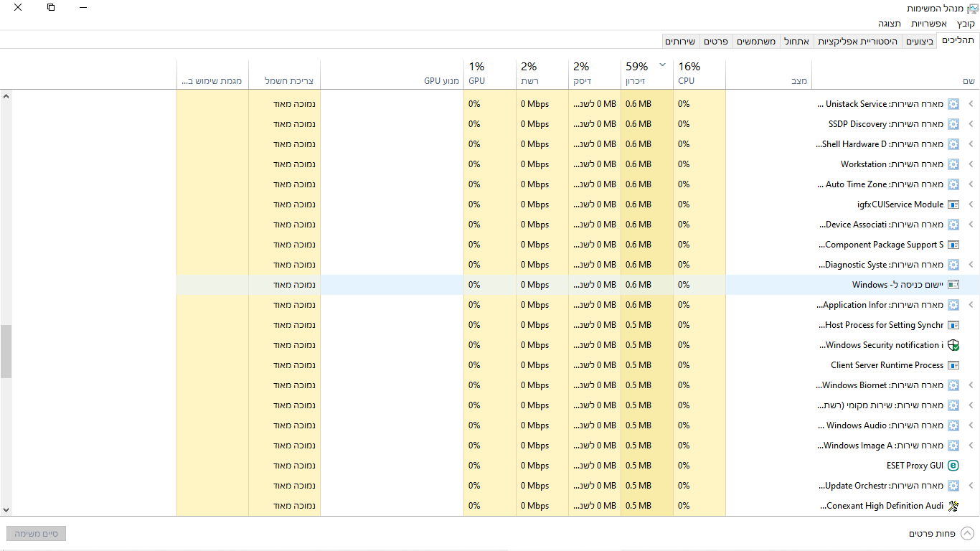The width and height of the screenshot is (980, 551).
Task: Sort by the CPU column header
Action: 699,73
